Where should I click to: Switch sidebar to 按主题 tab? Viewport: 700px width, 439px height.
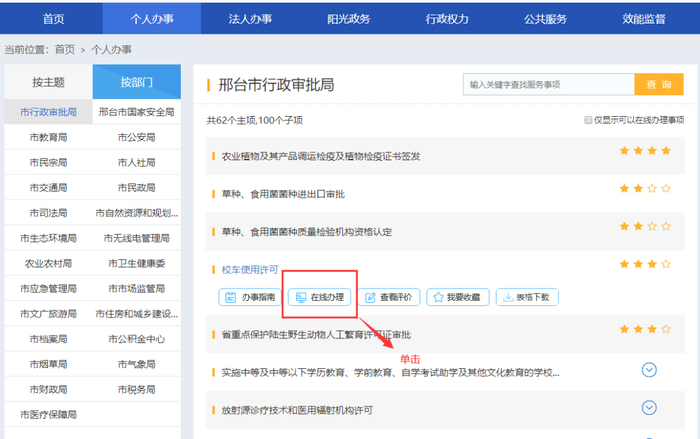pos(48,82)
